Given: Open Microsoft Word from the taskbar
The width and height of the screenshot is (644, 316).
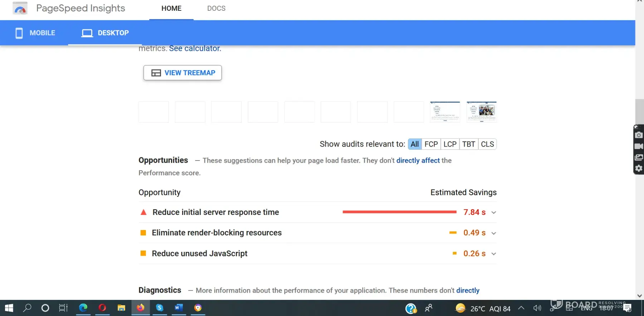Looking at the screenshot, I should pos(179,308).
